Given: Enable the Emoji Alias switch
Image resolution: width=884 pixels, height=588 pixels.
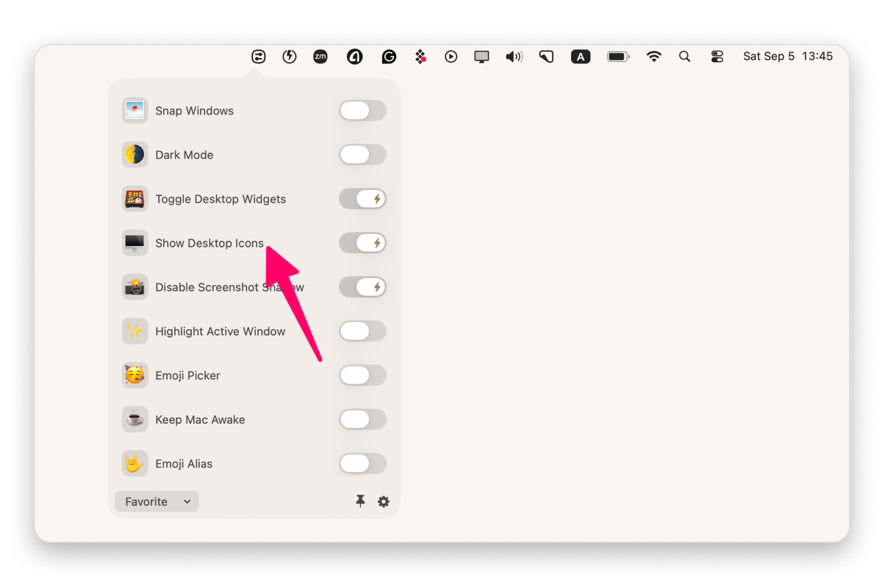Looking at the screenshot, I should [x=363, y=463].
